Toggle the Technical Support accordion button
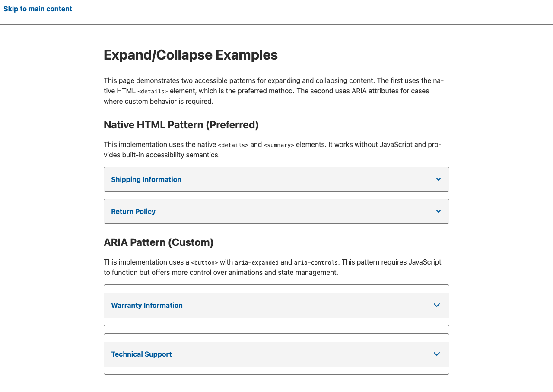 coord(141,354)
